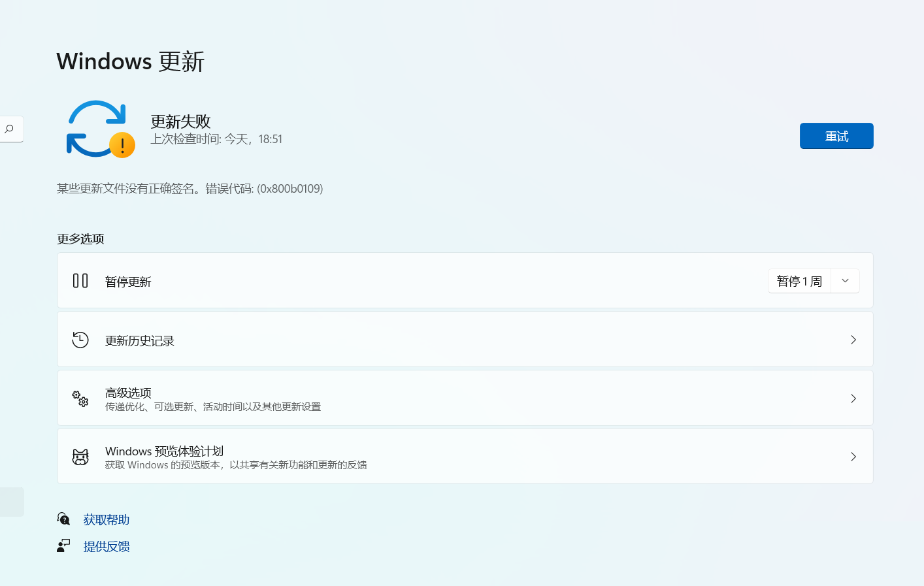Click the clock history icon beside 更新历史记录
Viewport: 924px width, 586px height.
click(x=80, y=339)
